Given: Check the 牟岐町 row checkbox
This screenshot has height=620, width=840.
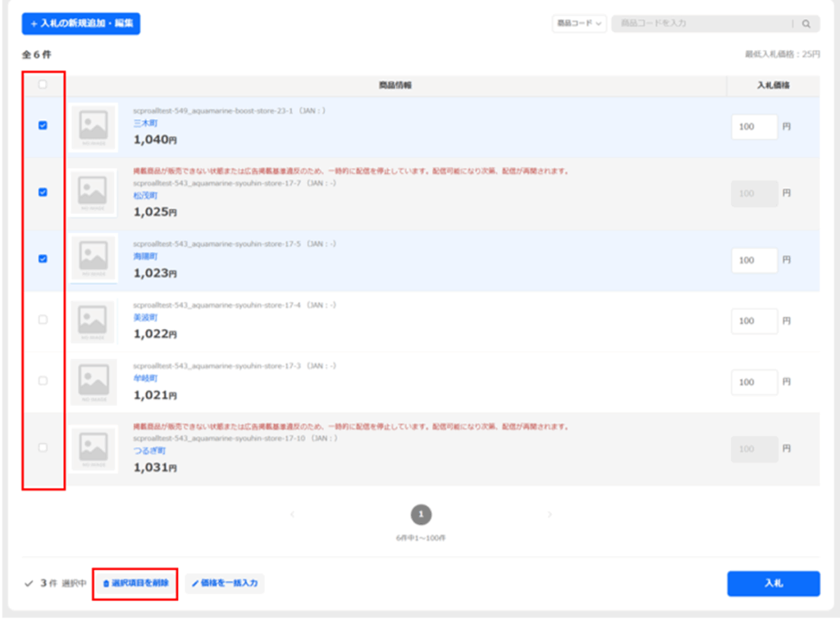Looking at the screenshot, I should (43, 381).
